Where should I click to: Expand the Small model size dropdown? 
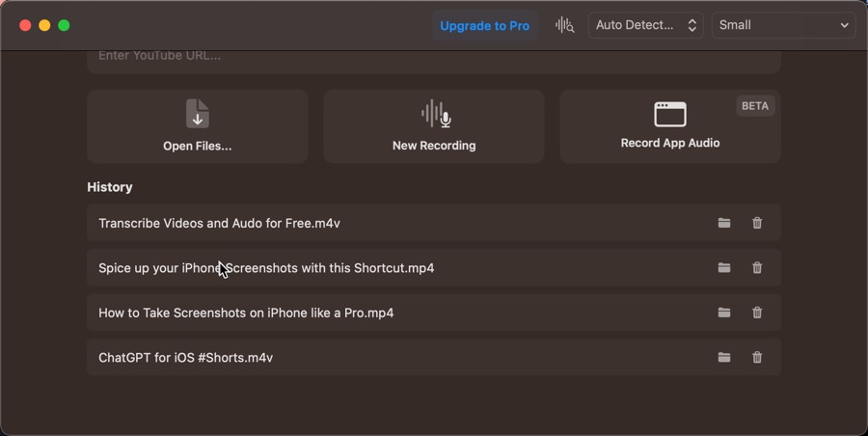tap(783, 25)
